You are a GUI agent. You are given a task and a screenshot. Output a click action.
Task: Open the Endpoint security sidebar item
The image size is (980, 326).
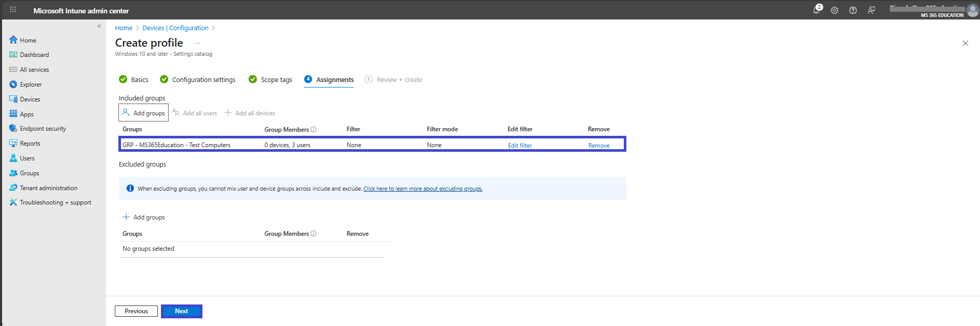click(43, 129)
